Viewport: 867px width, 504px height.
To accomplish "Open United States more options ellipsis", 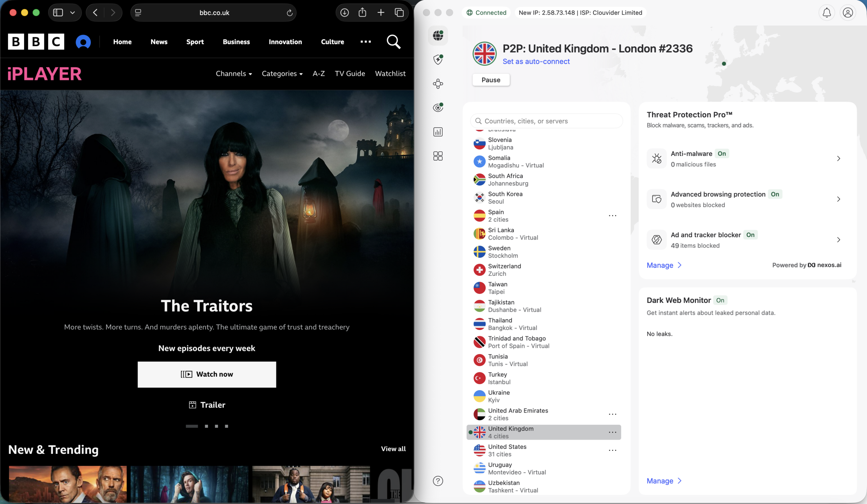I will click(612, 451).
